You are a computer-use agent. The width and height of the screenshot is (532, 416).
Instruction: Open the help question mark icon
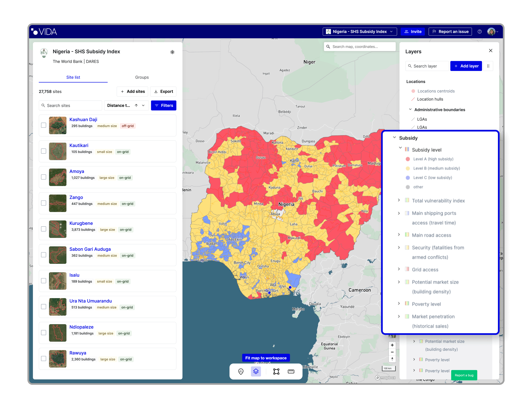pyautogui.click(x=479, y=31)
